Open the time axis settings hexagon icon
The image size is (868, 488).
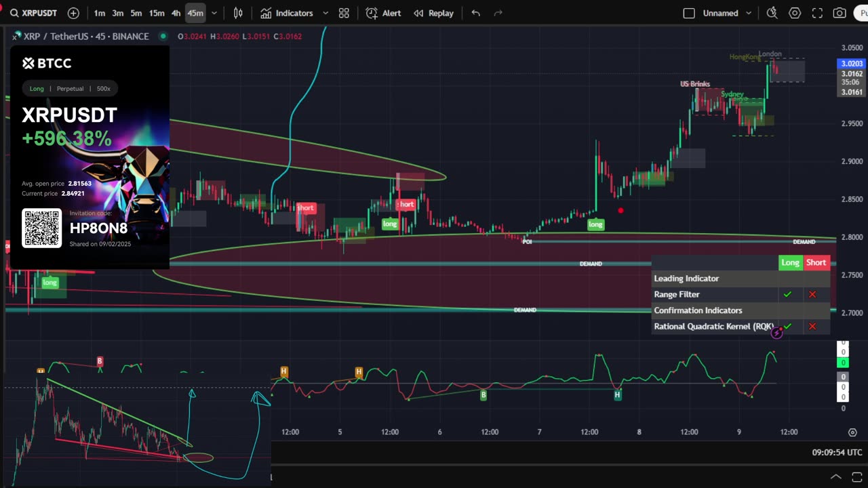click(x=852, y=432)
